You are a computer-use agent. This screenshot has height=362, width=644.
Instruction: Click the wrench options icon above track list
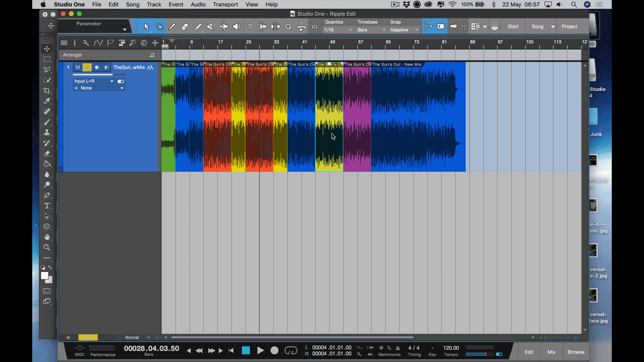[x=86, y=43]
